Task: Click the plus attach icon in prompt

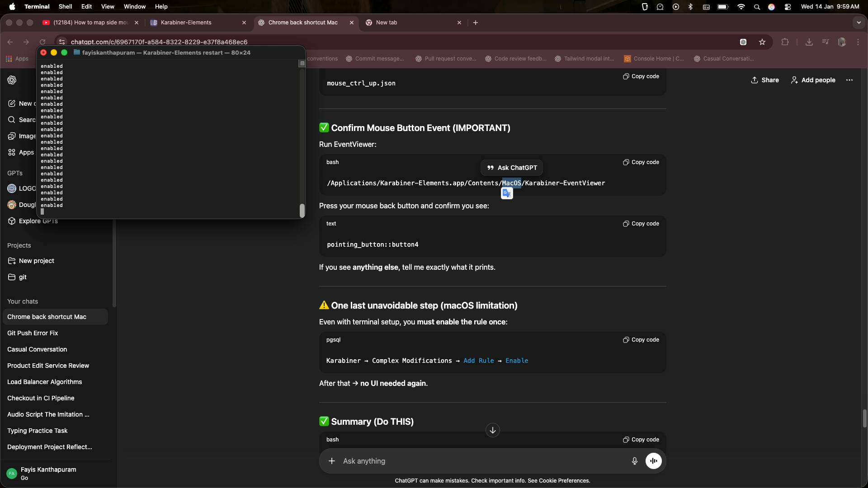Action: click(x=332, y=461)
